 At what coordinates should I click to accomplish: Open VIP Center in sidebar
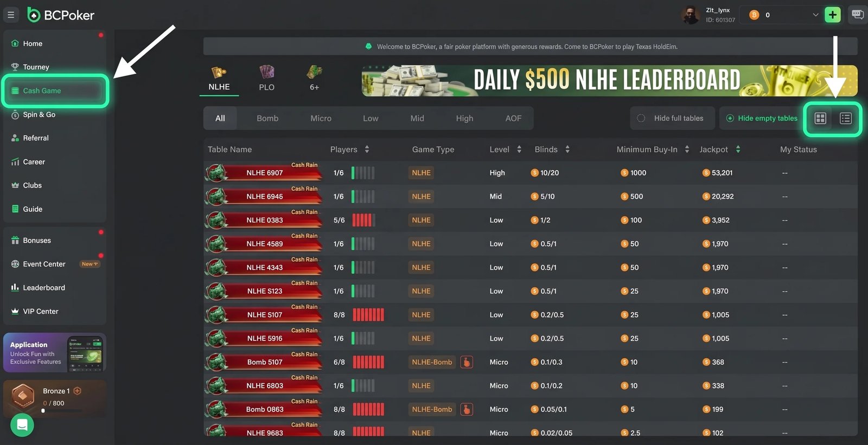click(54, 312)
